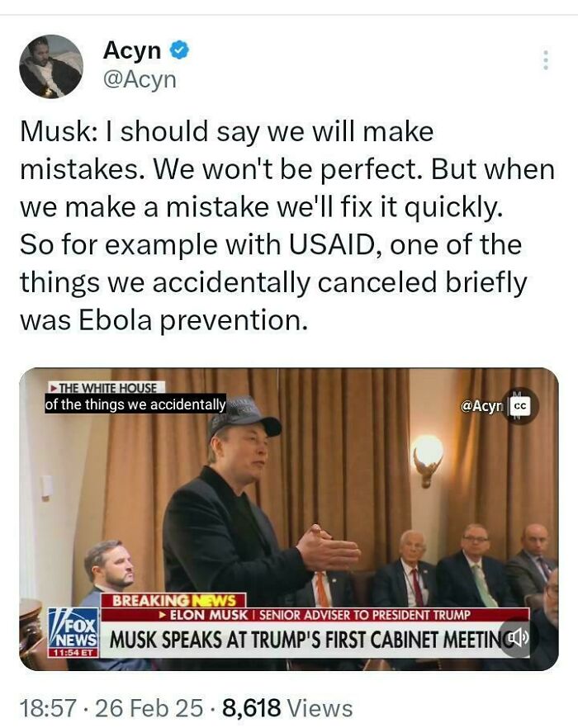Play the embedded video of Elon Musk
Screen dimensions: 578x728
[289, 512]
